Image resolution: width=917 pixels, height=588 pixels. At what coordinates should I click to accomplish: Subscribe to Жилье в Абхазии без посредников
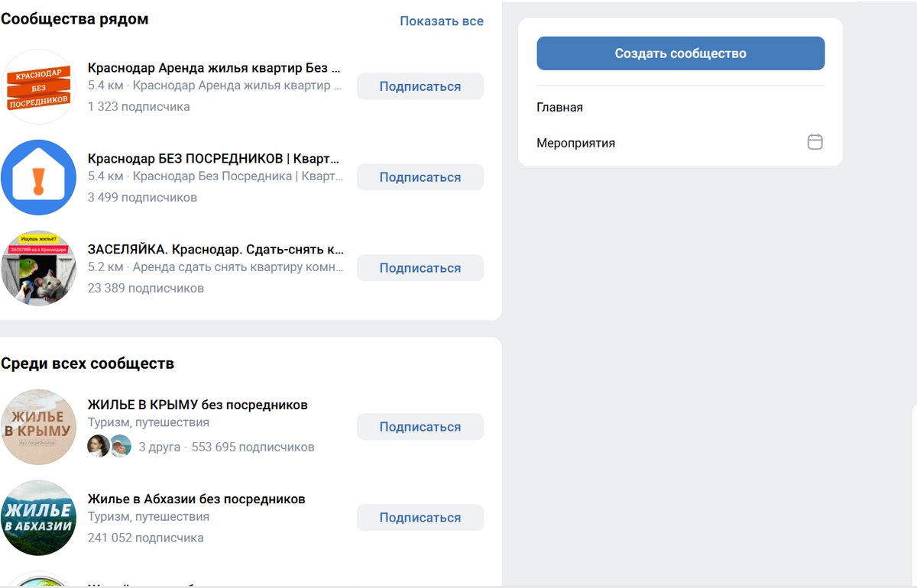420,518
